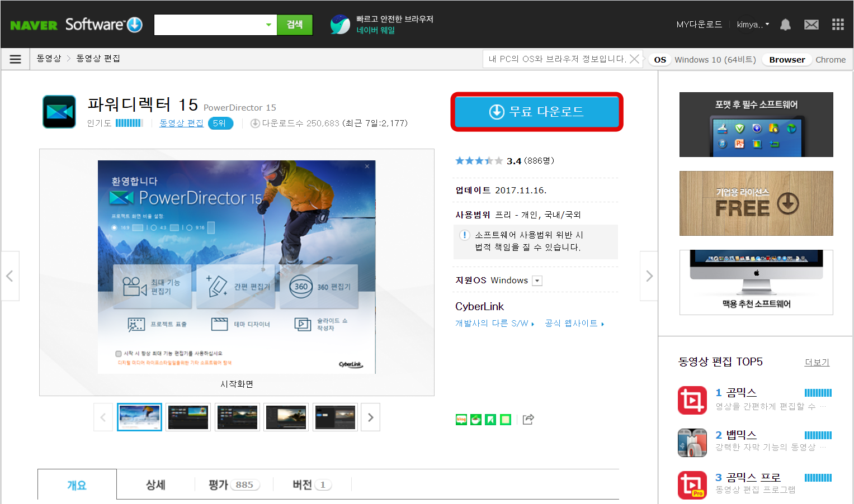Show previous screenshot with large left arrow
854x504 pixels.
tap(10, 276)
